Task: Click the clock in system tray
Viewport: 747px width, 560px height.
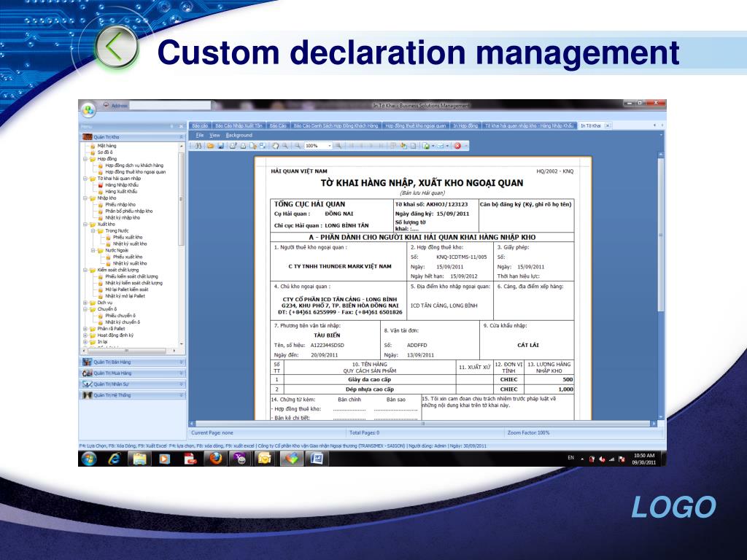Action: [643, 459]
